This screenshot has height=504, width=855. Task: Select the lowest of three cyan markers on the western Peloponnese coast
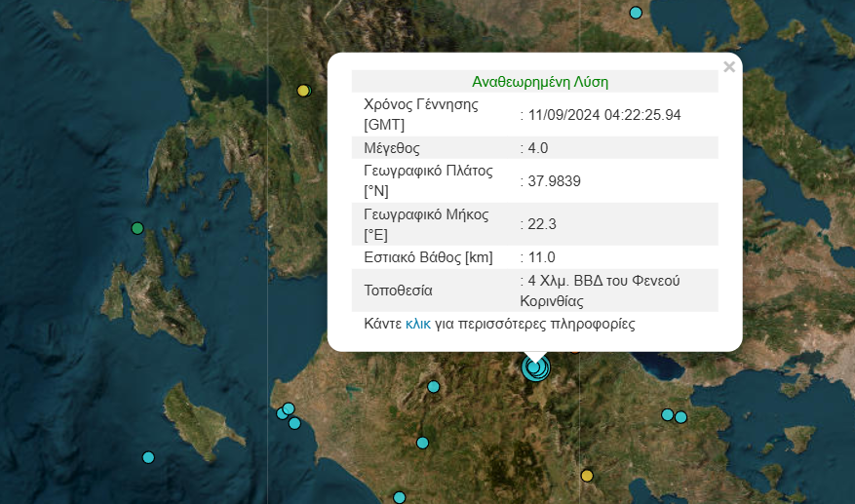pyautogui.click(x=294, y=423)
